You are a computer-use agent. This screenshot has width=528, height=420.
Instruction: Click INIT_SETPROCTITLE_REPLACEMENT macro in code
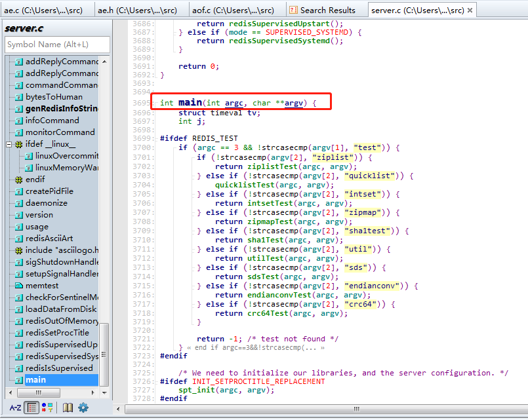pyautogui.click(x=258, y=381)
